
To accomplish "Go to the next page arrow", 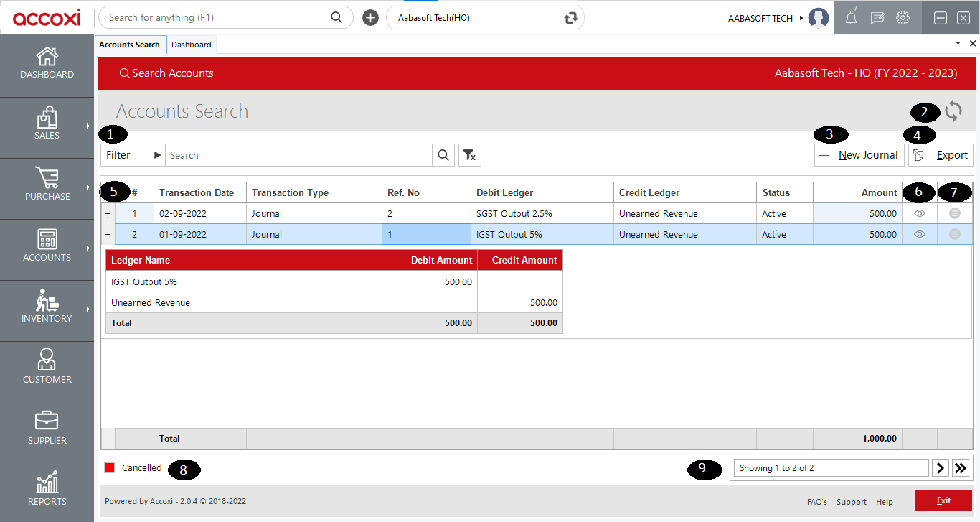I will [x=941, y=468].
